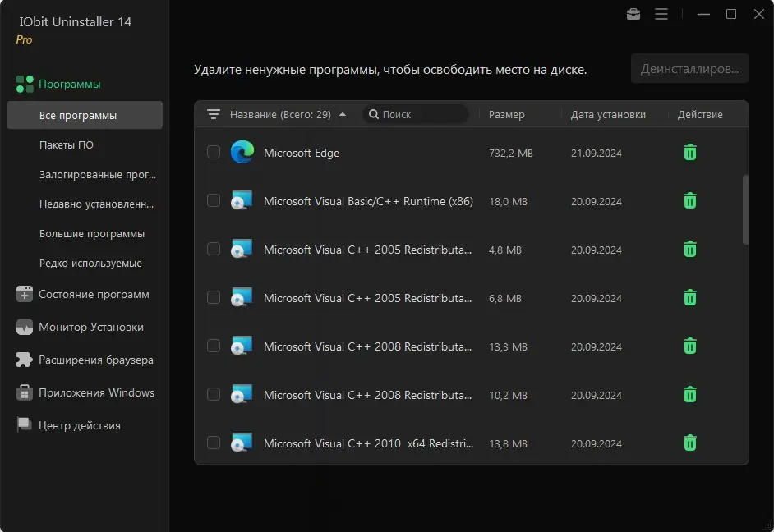Uninstall Microsoft Edge via its trash icon
The width and height of the screenshot is (774, 532).
coord(689,152)
